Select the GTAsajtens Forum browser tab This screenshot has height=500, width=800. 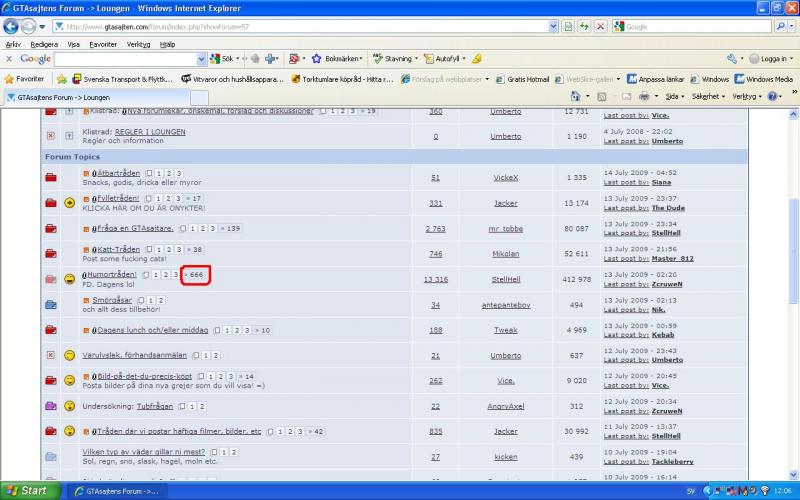coord(96,97)
